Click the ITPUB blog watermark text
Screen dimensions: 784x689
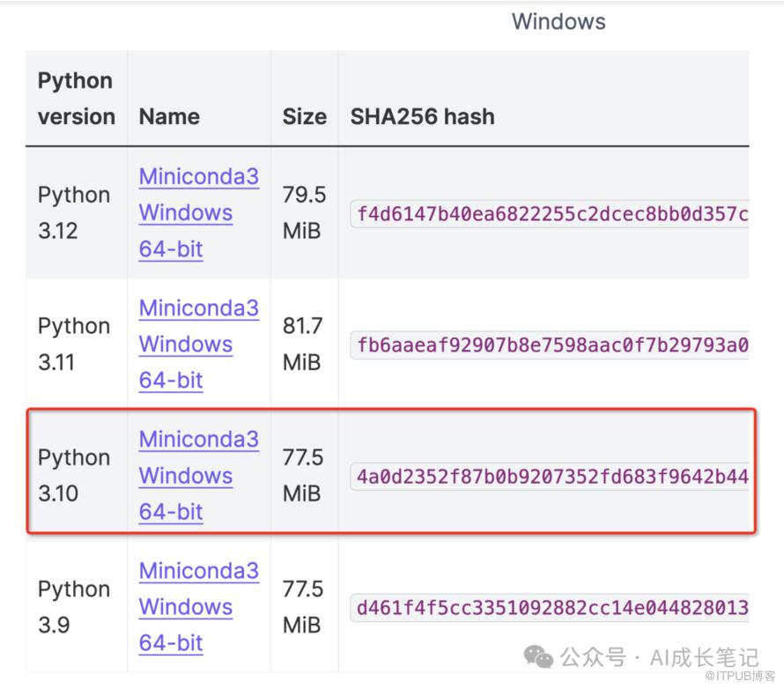740,676
